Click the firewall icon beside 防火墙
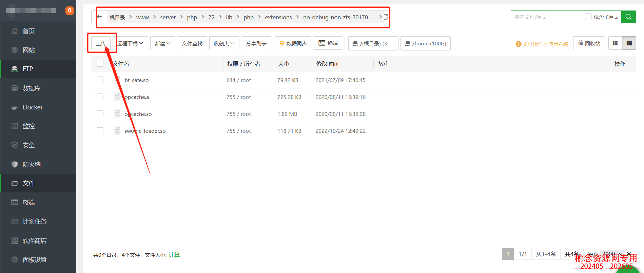 coord(15,164)
